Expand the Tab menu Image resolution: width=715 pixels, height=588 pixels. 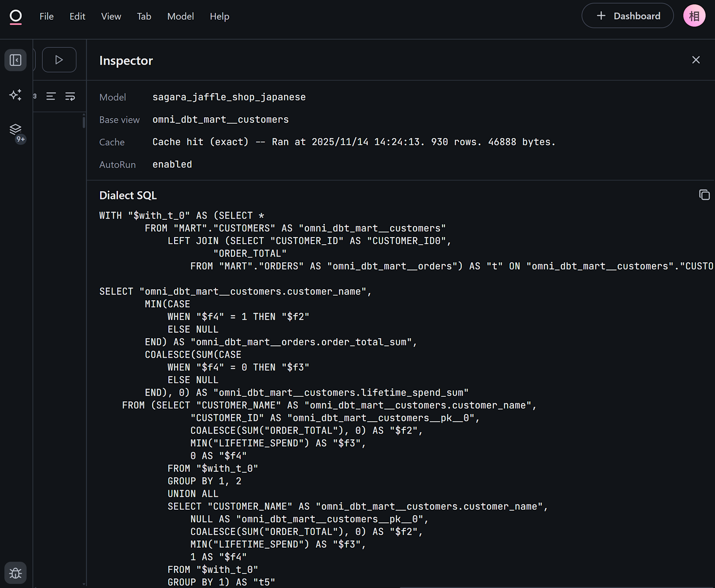coord(144,16)
